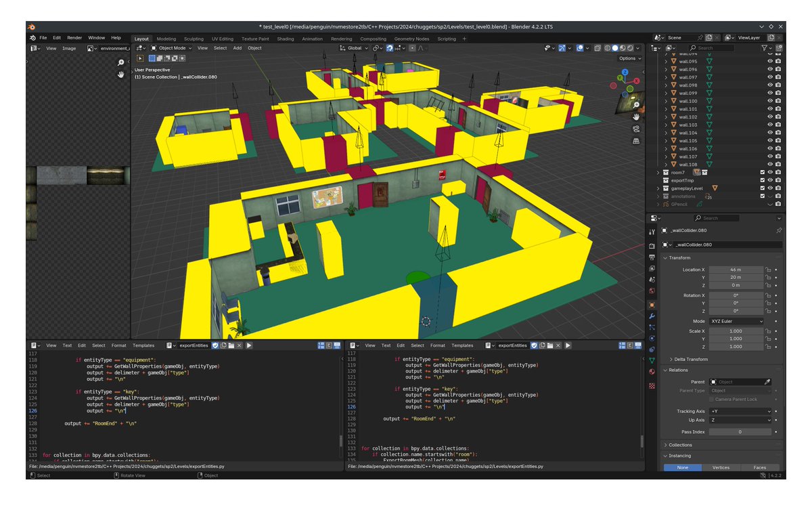The image size is (812, 510).
Task: Hide the room7 collection with its eye icon
Action: pyautogui.click(x=770, y=173)
